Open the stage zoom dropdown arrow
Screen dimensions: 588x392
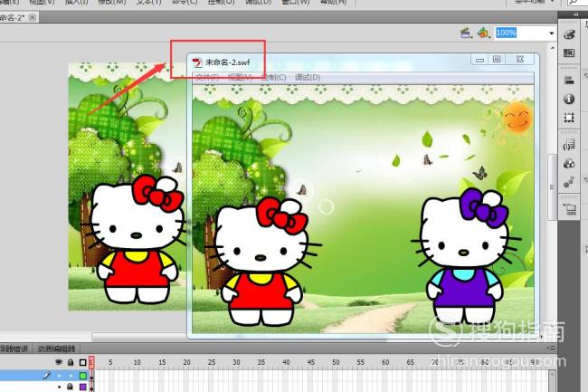551,33
